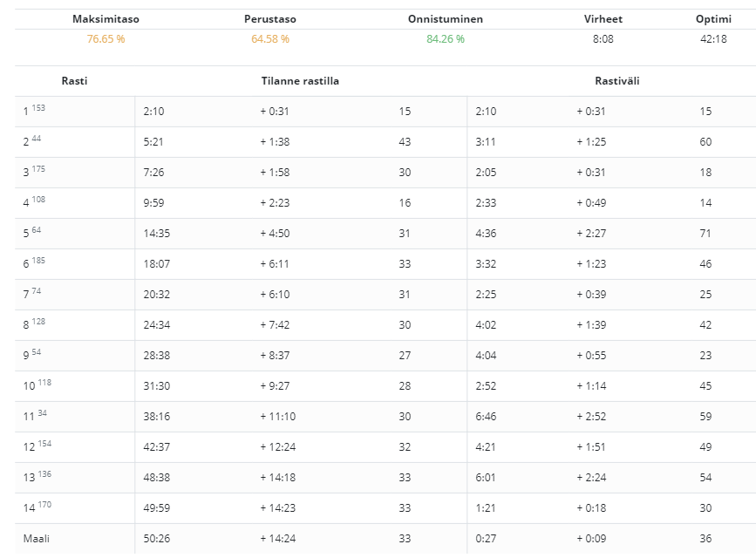Viewport: 756px width, 558px height.
Task: Select the green 84.26 % success value
Action: [445, 39]
